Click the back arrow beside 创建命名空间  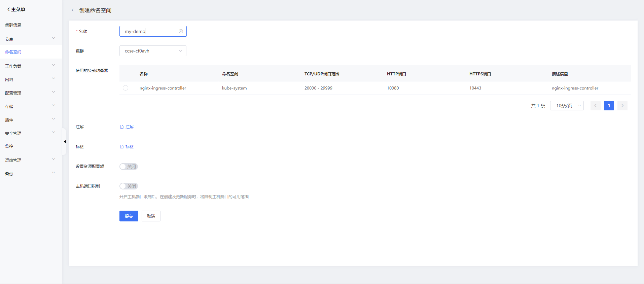[x=73, y=10]
